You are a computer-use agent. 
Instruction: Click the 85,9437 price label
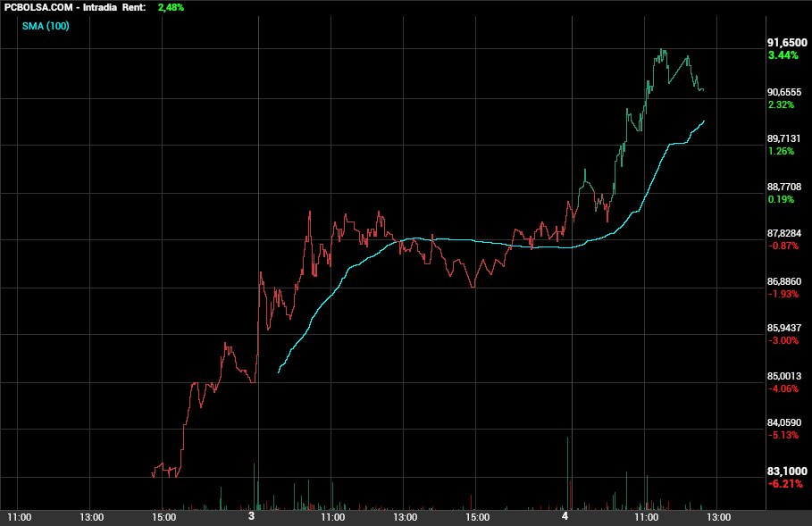[x=784, y=329]
